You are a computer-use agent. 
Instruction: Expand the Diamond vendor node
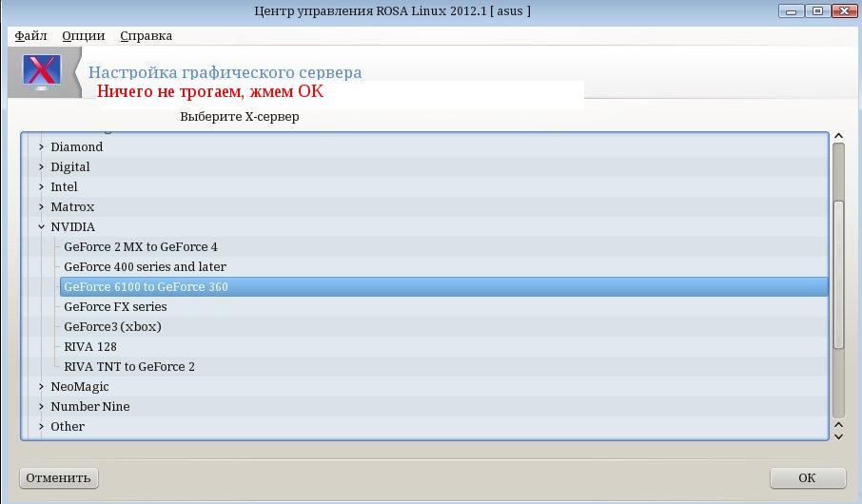41,146
